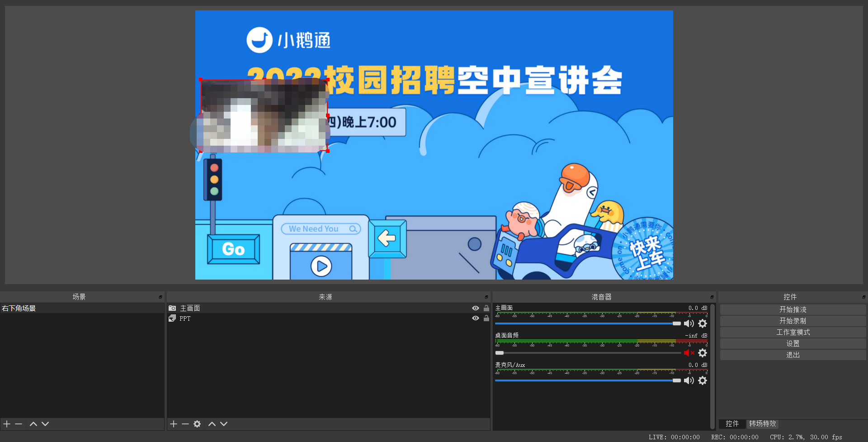Open 设置 button

click(793, 344)
